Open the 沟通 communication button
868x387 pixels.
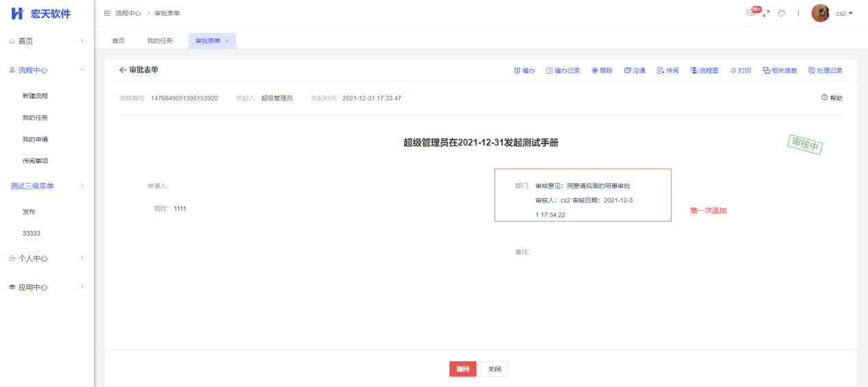[635, 70]
